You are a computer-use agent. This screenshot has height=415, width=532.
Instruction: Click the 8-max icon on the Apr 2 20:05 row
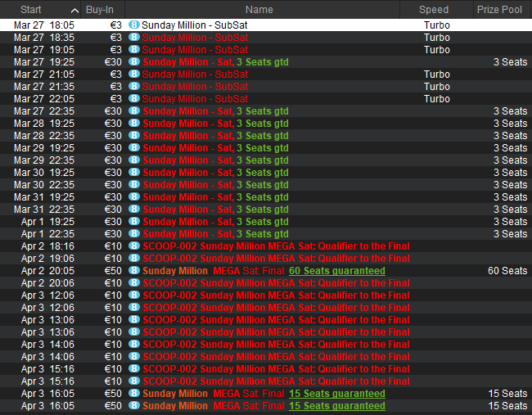[134, 270]
